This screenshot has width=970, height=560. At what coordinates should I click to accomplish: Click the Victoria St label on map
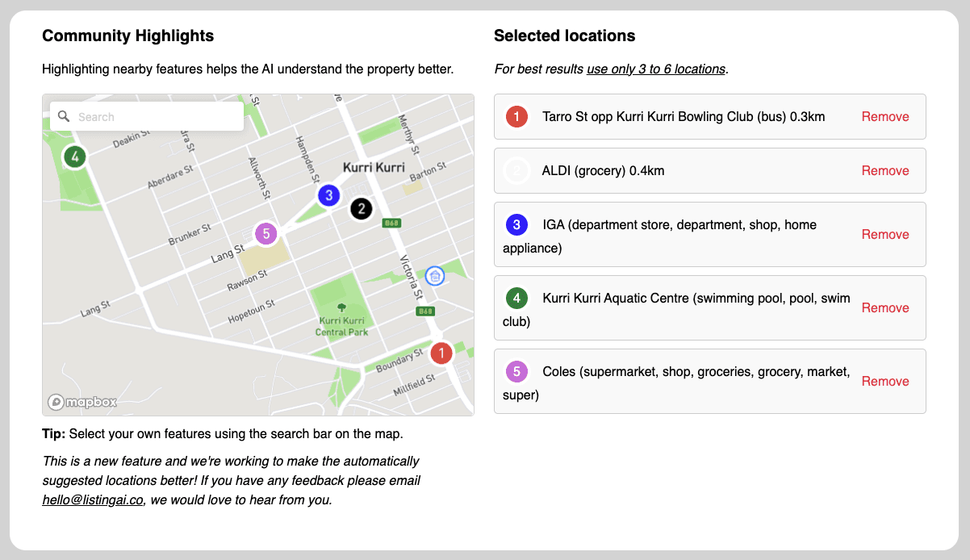pyautogui.click(x=411, y=277)
